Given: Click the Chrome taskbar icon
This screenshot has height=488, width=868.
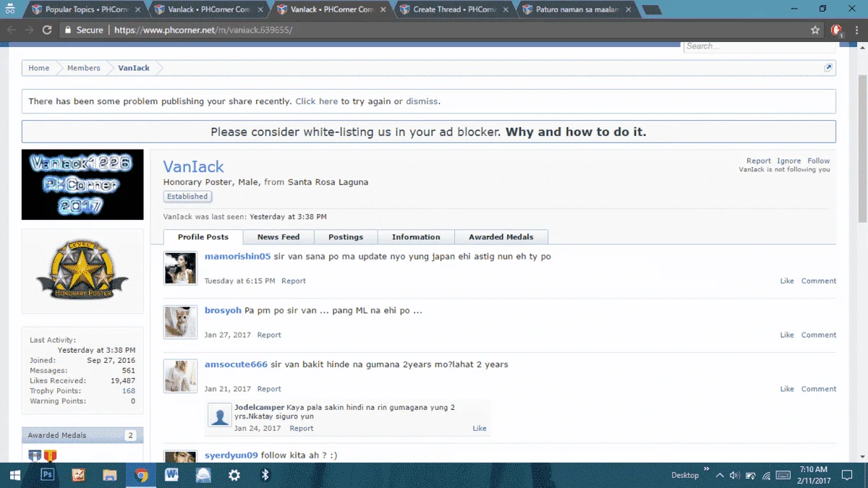Looking at the screenshot, I should point(141,475).
